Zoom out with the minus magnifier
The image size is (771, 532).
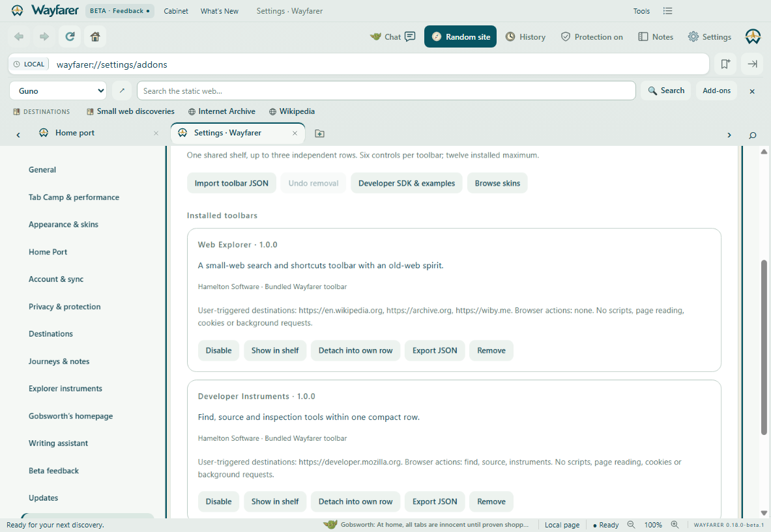coord(631,525)
